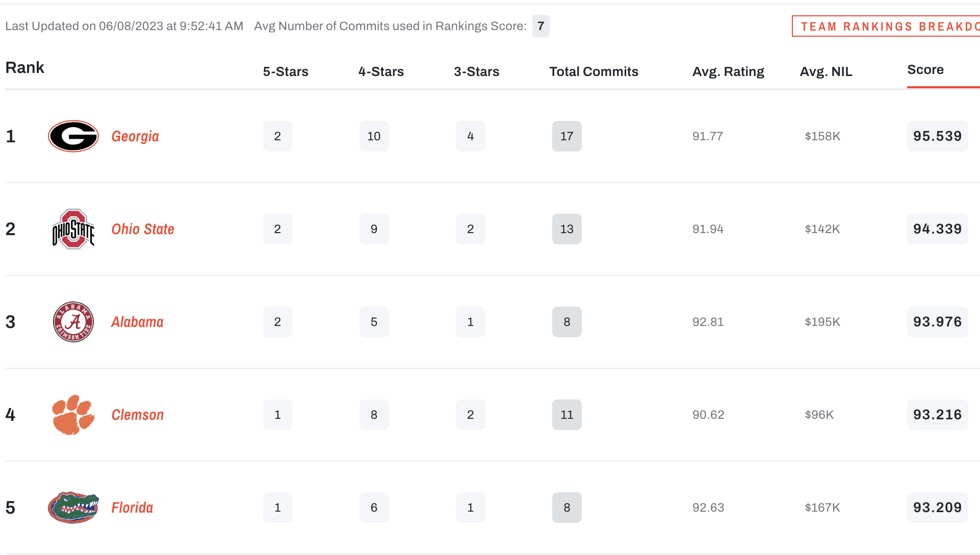Click Clemson's average rating 90.62
The height and width of the screenshot is (555, 980).
pyautogui.click(x=708, y=415)
